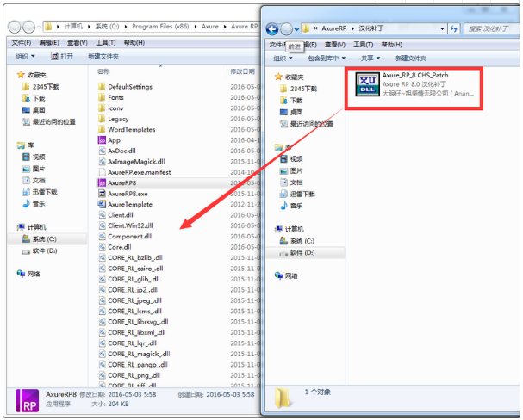523x420 pixels.
Task: Open 查看(V) menu in left window
Action: [78, 43]
